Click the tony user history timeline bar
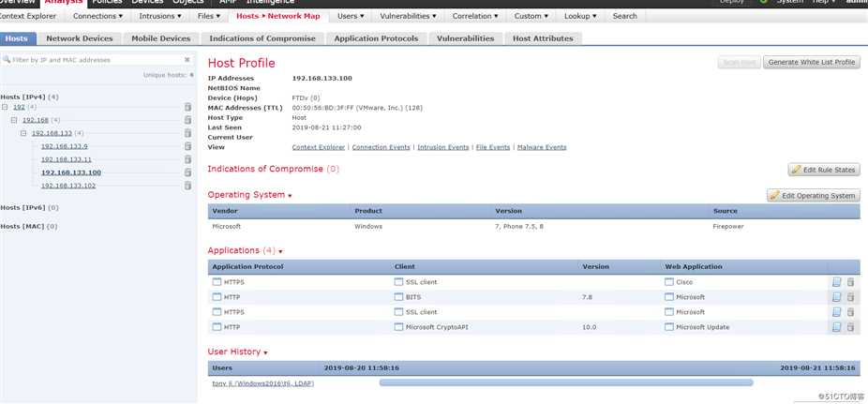This screenshot has width=868, height=404. (x=566, y=382)
